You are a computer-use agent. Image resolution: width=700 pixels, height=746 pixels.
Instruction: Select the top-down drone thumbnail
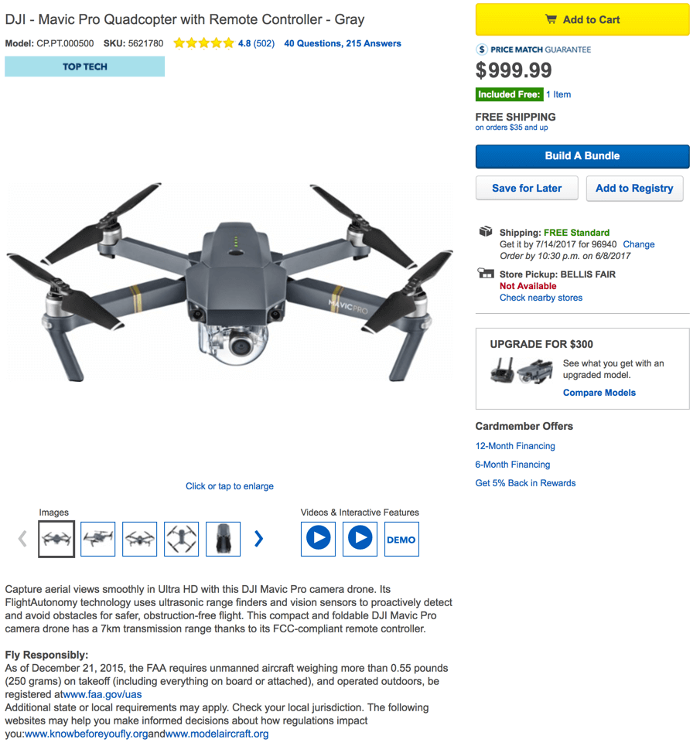181,539
